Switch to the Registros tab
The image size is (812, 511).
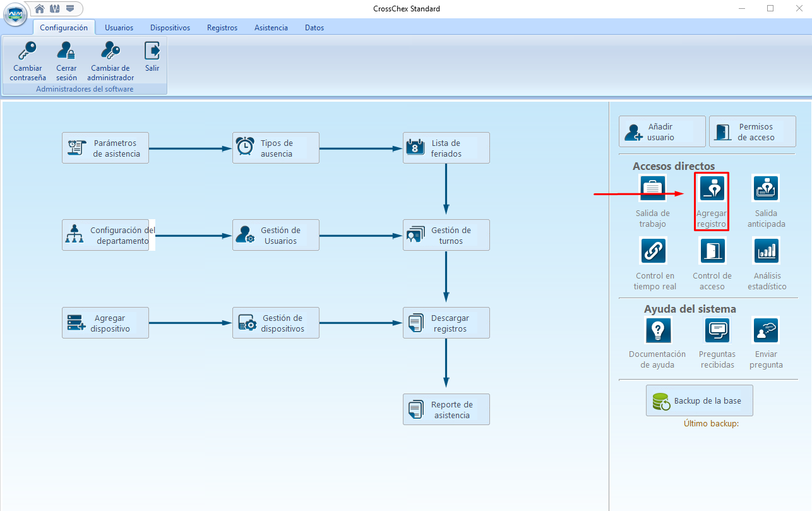point(222,27)
